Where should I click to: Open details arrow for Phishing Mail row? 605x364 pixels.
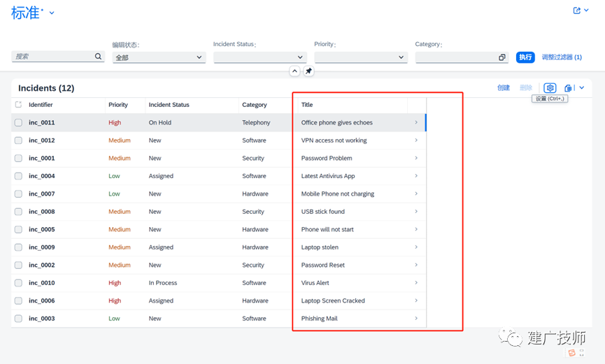tap(416, 318)
